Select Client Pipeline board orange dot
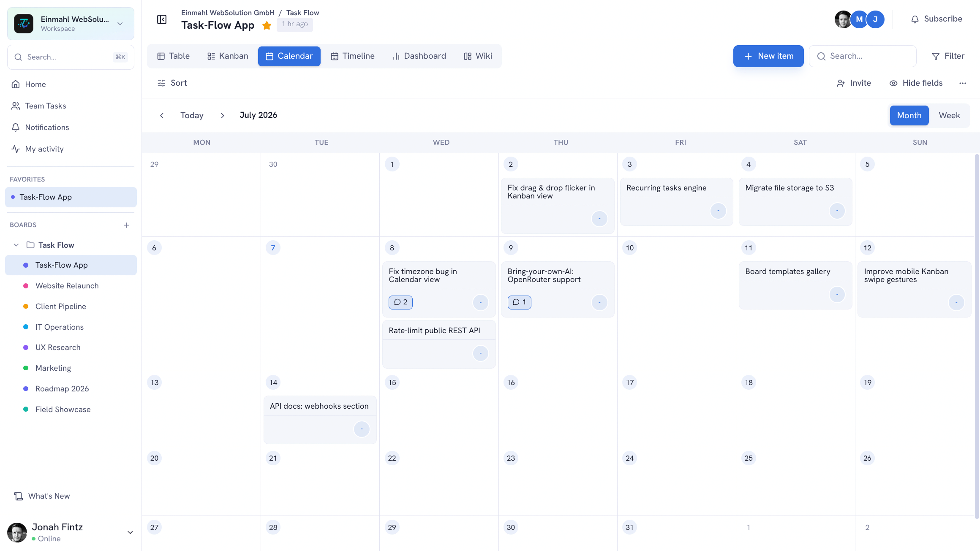Image resolution: width=980 pixels, height=551 pixels. pyautogui.click(x=26, y=307)
